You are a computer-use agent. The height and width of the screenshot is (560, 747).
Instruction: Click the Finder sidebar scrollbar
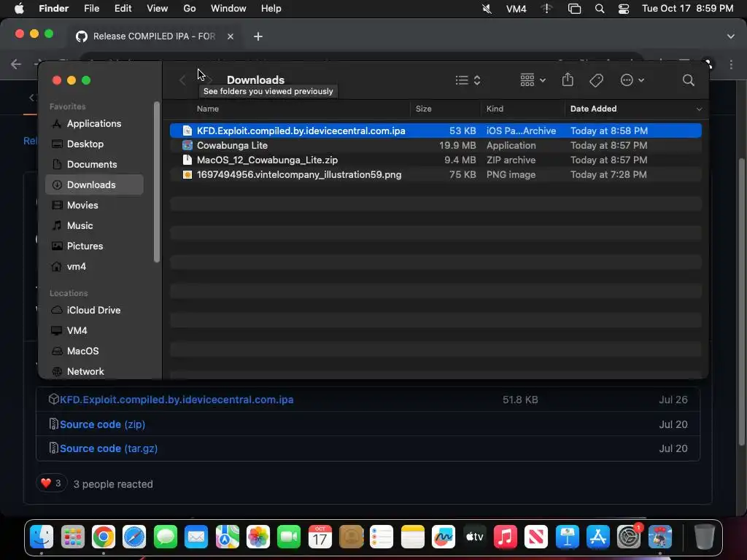(x=157, y=182)
